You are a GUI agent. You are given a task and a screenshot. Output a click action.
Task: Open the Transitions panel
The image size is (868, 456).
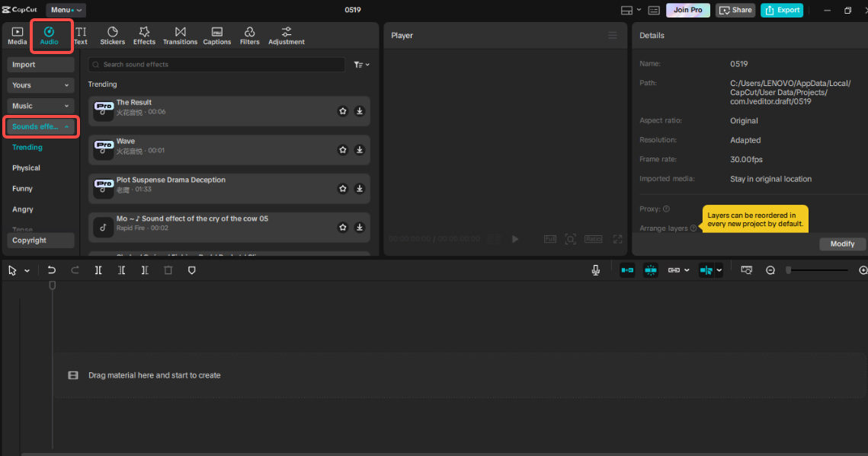(x=180, y=35)
